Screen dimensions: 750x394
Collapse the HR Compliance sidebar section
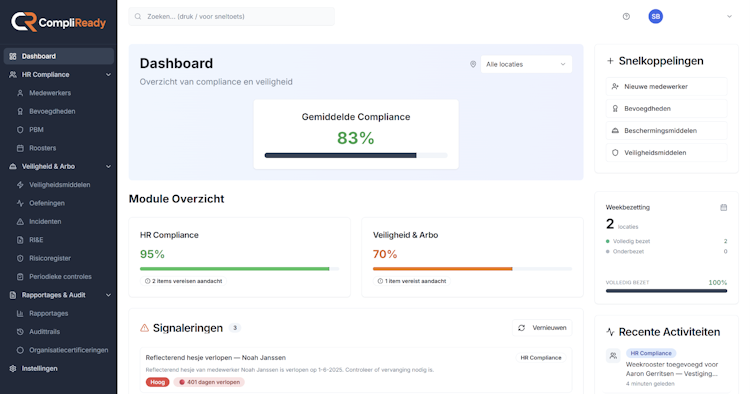(x=108, y=75)
